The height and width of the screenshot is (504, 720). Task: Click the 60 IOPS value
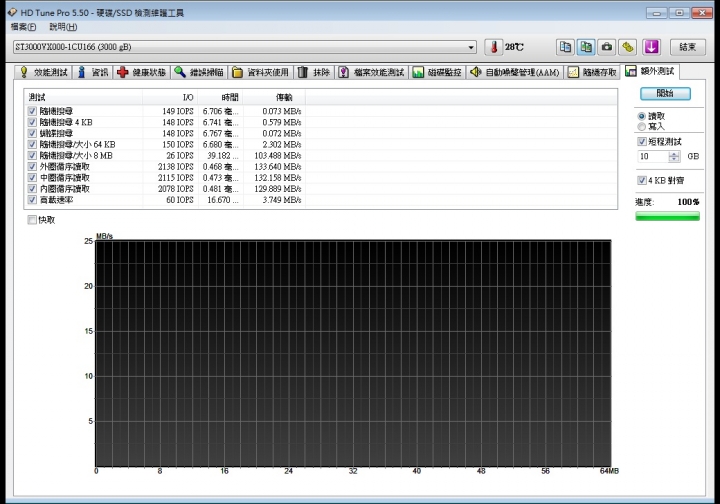tap(180, 200)
